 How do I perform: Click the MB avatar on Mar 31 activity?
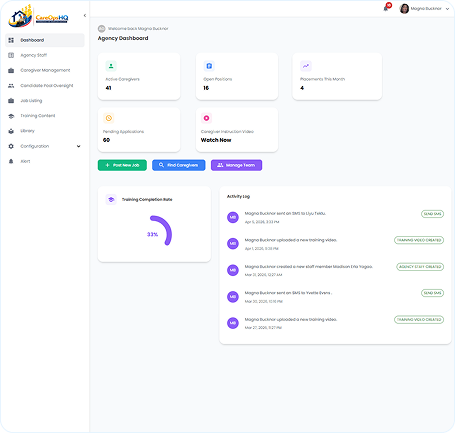tap(233, 270)
